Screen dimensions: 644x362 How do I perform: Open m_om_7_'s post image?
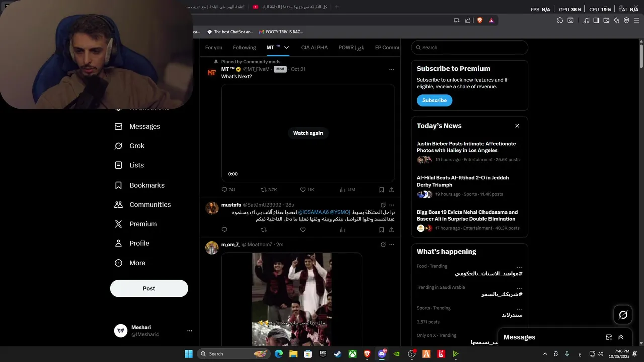click(292, 299)
